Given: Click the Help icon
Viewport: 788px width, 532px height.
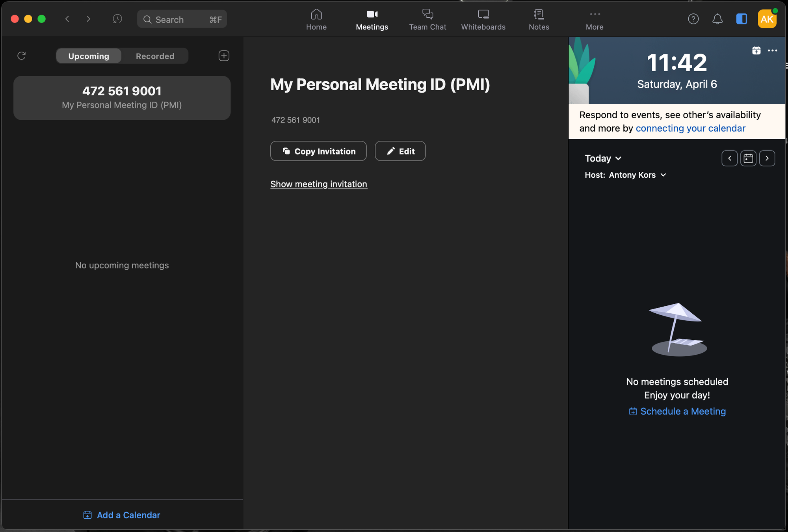Looking at the screenshot, I should click(693, 19).
